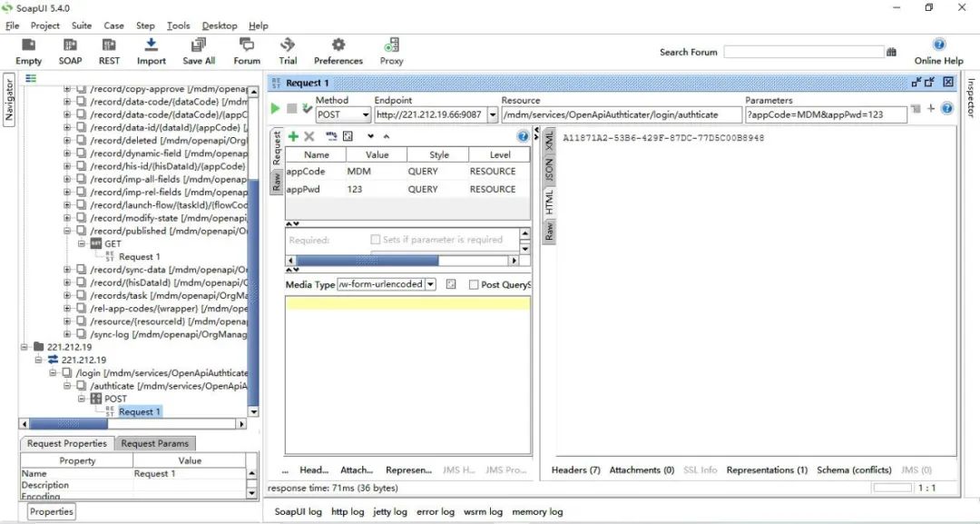Open Online Help icon

click(939, 44)
